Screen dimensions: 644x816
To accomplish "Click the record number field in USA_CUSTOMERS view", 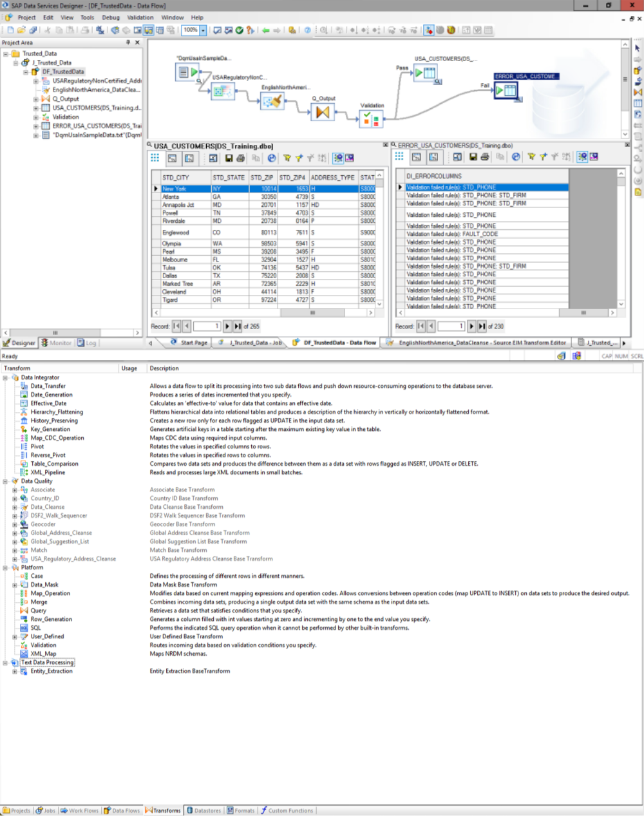I will [207, 327].
